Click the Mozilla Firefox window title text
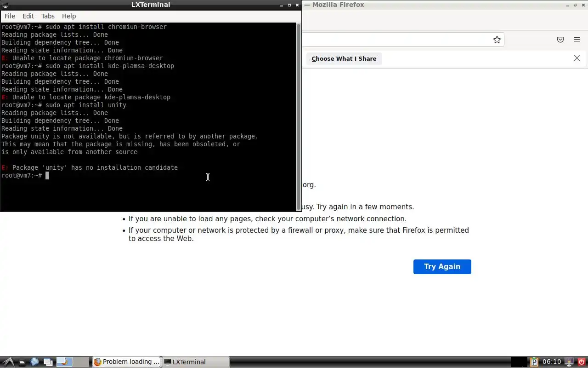The image size is (588, 368). coord(338,5)
